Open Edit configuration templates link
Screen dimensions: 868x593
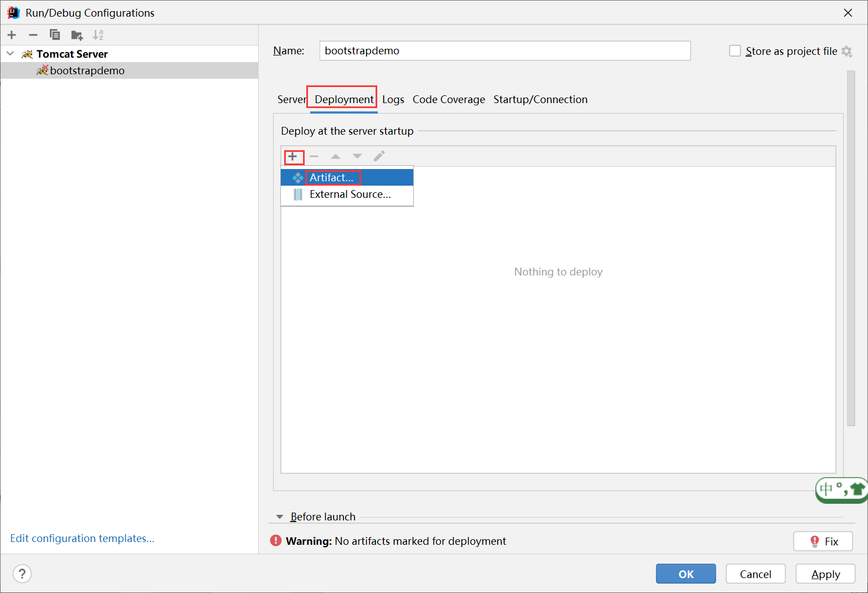click(x=82, y=538)
